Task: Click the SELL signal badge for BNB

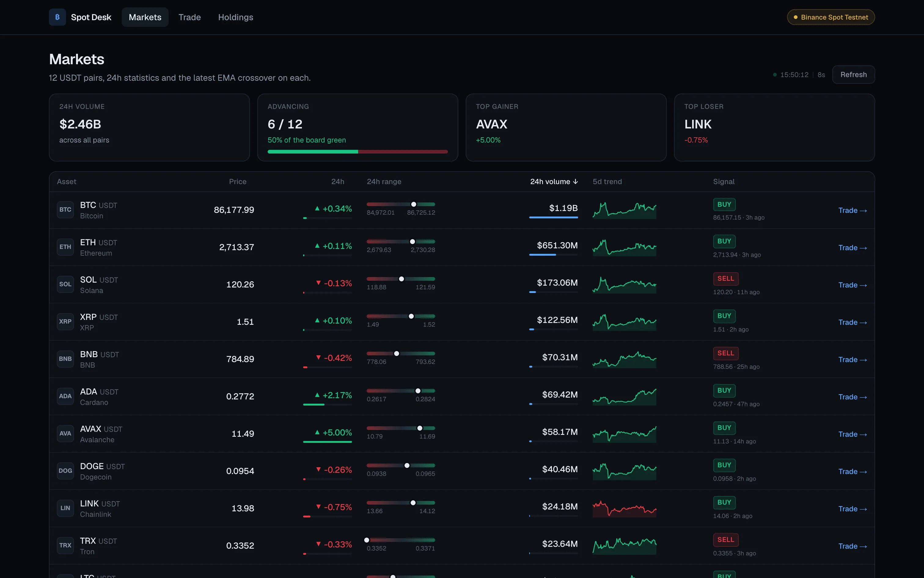Action: [725, 353]
